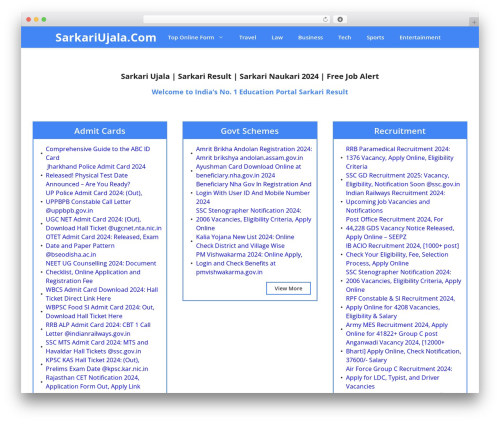Open the Business menu item
The height and width of the screenshot is (423, 500).
click(x=310, y=37)
